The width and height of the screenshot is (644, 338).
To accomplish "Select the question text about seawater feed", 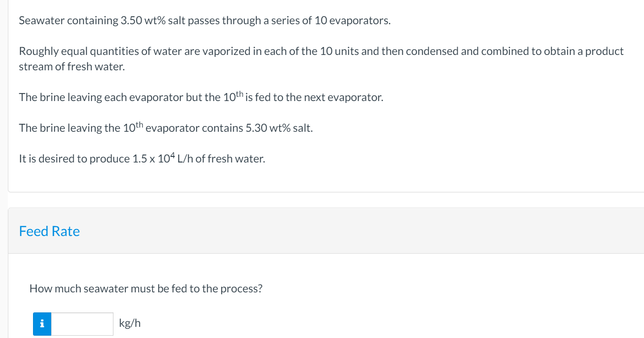I will pyautogui.click(x=146, y=288).
